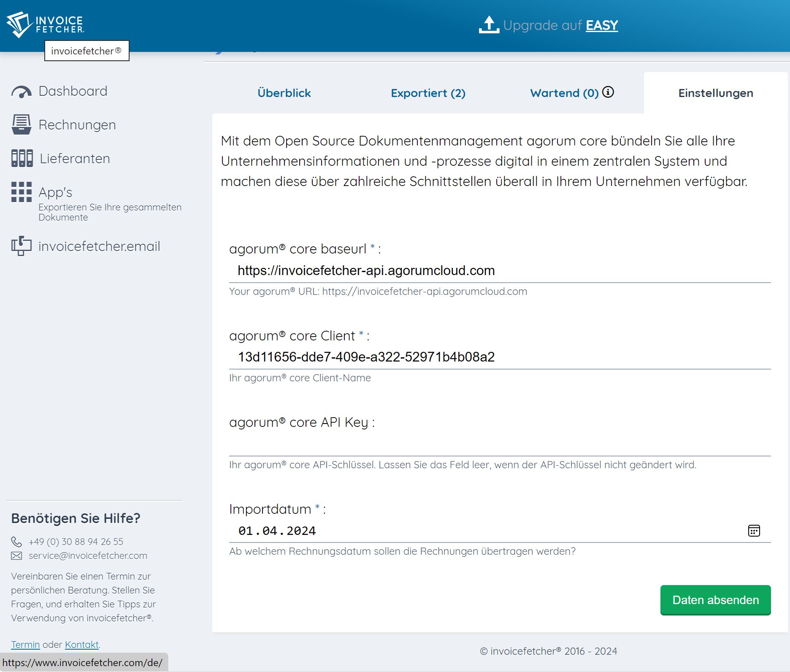
Task: Open the Importdatum calendar picker
Action: (x=754, y=531)
